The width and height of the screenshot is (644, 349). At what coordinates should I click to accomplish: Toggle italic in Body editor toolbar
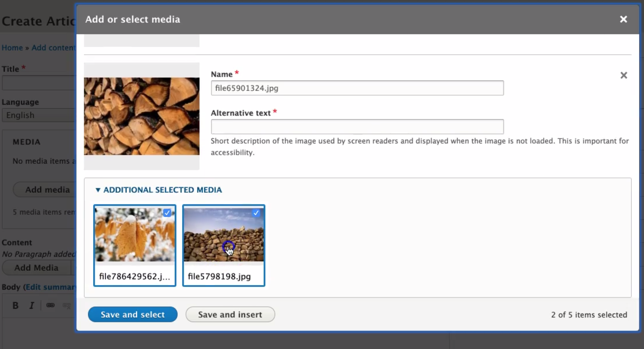(32, 305)
